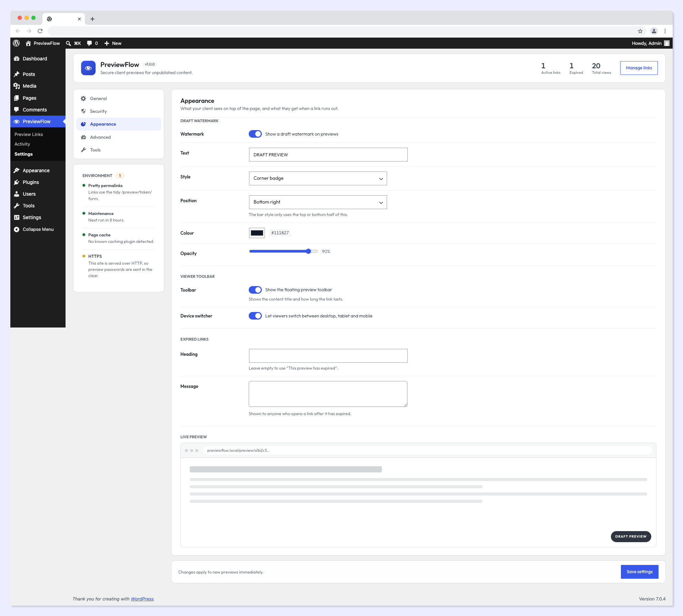Bookmark page with the star icon
683x616 pixels.
point(640,31)
